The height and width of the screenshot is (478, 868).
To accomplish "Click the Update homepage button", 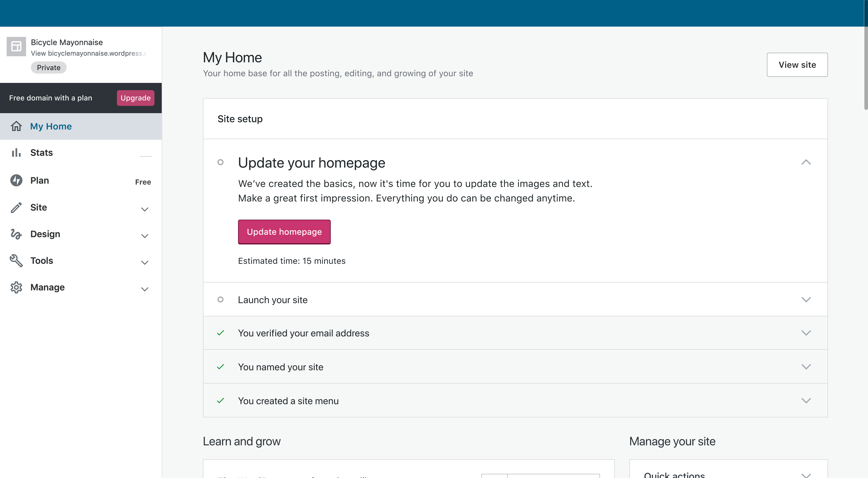I will pyautogui.click(x=284, y=232).
